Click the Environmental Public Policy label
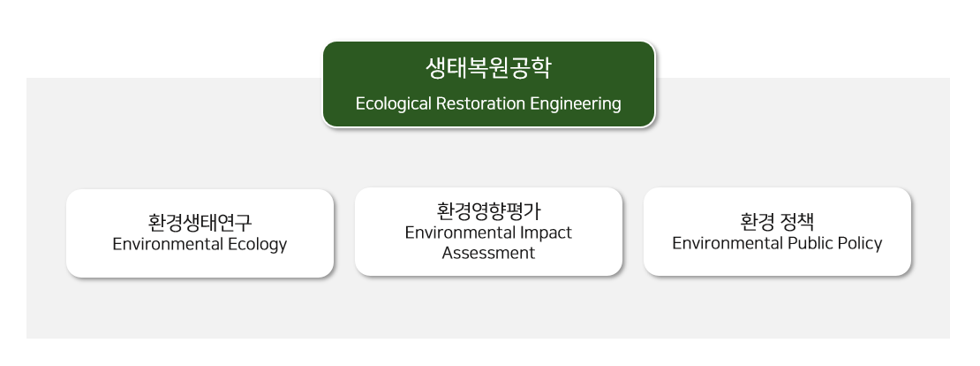This screenshot has width=980, height=366. pyautogui.click(x=777, y=243)
